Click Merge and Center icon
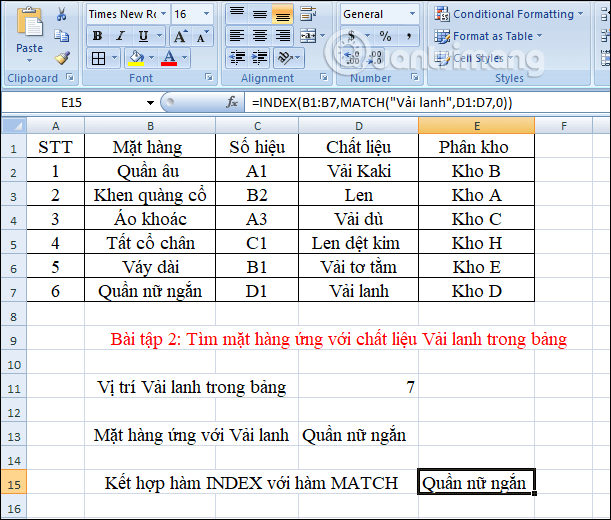 308,36
